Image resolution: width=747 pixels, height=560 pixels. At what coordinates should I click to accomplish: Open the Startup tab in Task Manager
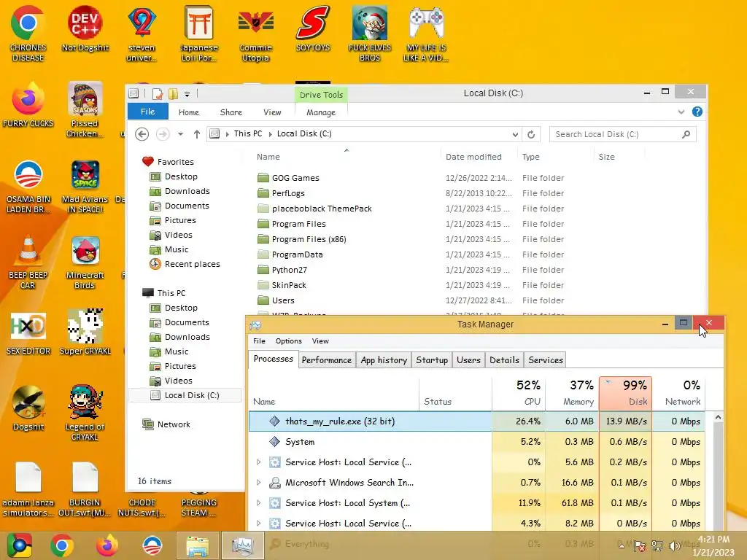click(x=432, y=360)
